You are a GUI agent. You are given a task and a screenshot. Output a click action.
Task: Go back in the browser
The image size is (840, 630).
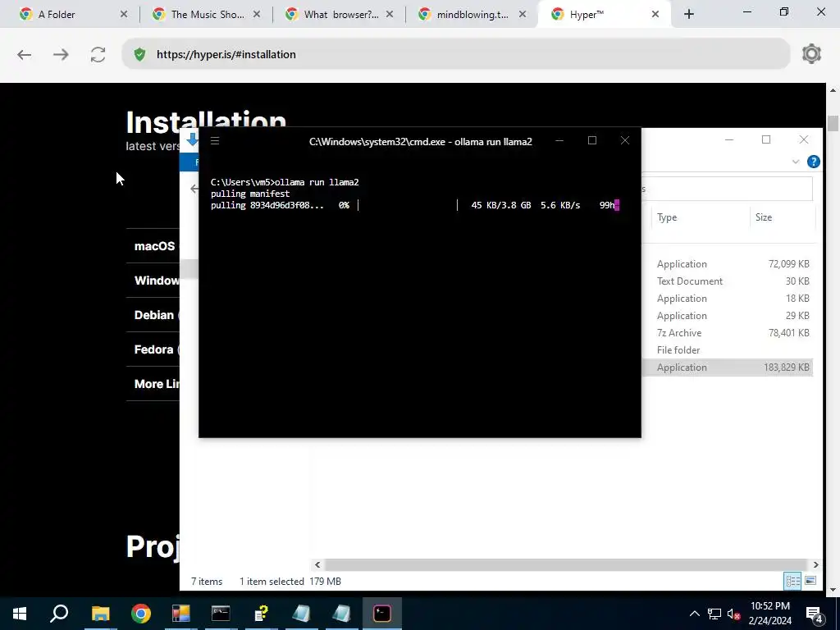pyautogui.click(x=24, y=55)
